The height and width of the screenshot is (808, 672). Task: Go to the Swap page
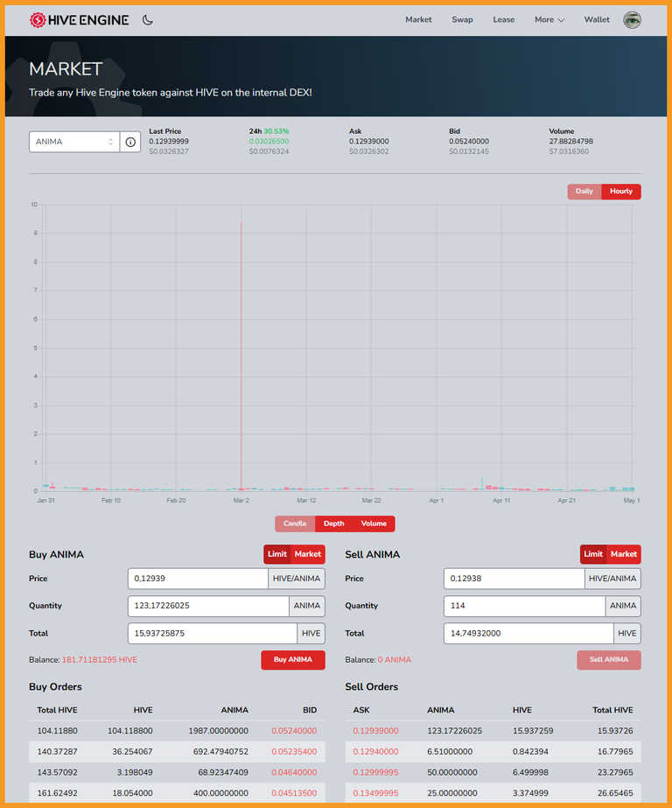(462, 19)
